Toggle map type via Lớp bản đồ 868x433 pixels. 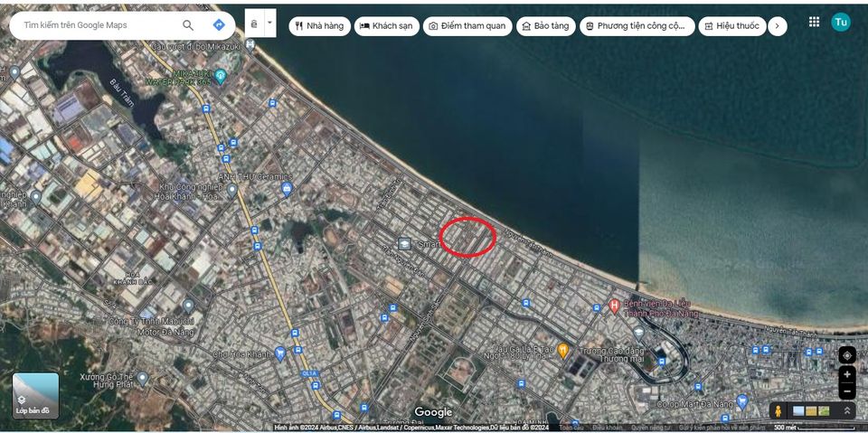(35, 396)
